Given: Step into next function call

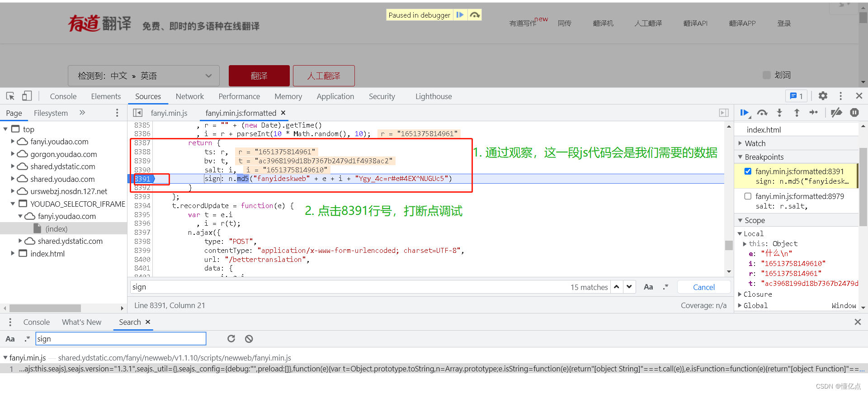Looking at the screenshot, I should coord(779,113).
